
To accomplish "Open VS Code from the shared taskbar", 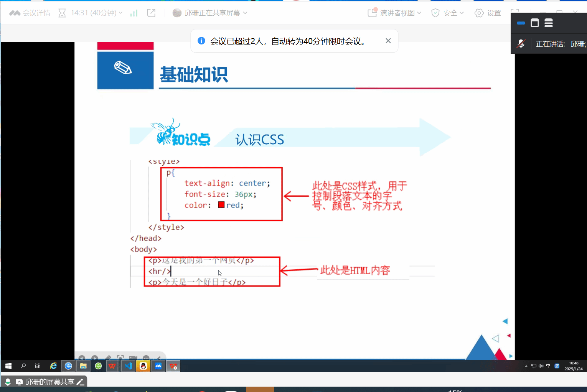I will click(128, 366).
